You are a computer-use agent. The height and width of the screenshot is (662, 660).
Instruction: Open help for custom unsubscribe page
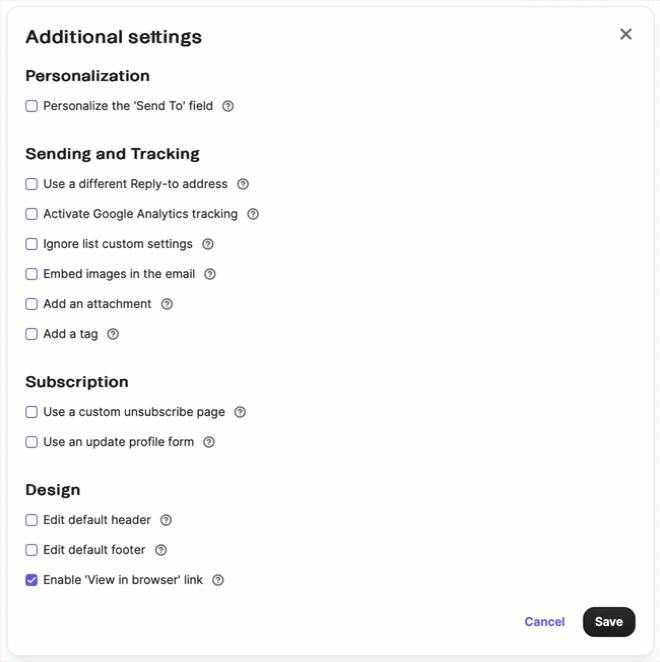point(240,412)
